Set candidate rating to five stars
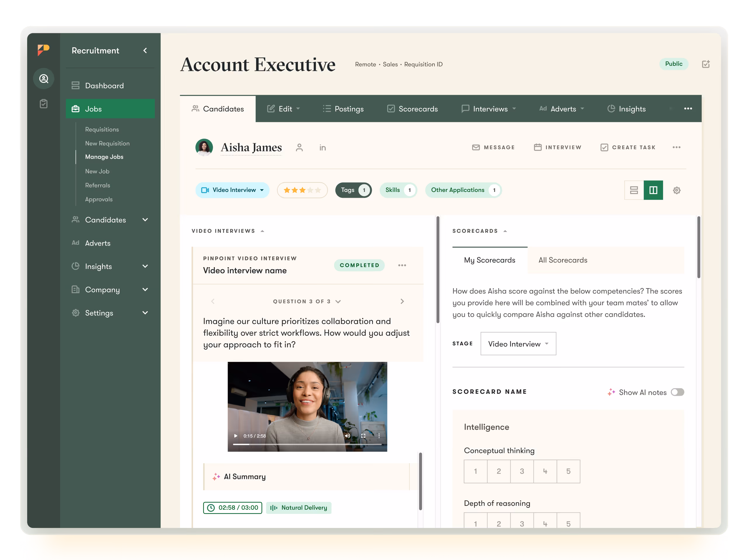Image resolution: width=747 pixels, height=560 pixels. [x=318, y=190]
